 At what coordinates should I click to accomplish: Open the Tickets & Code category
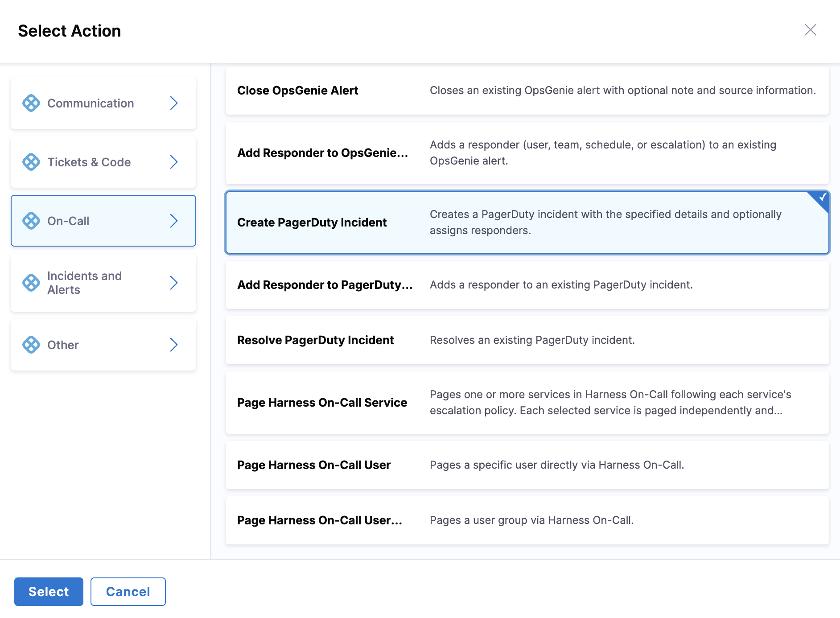coord(103,162)
